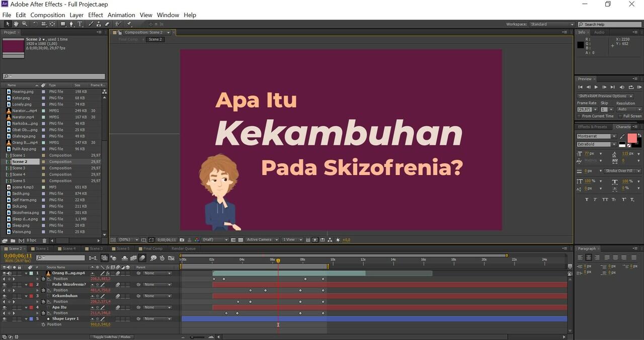Switch to the Effects & Presets tab

pyautogui.click(x=593, y=127)
